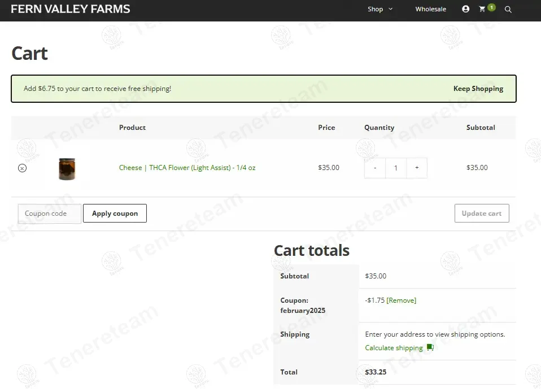Decrease quantity with minus button

(x=375, y=168)
